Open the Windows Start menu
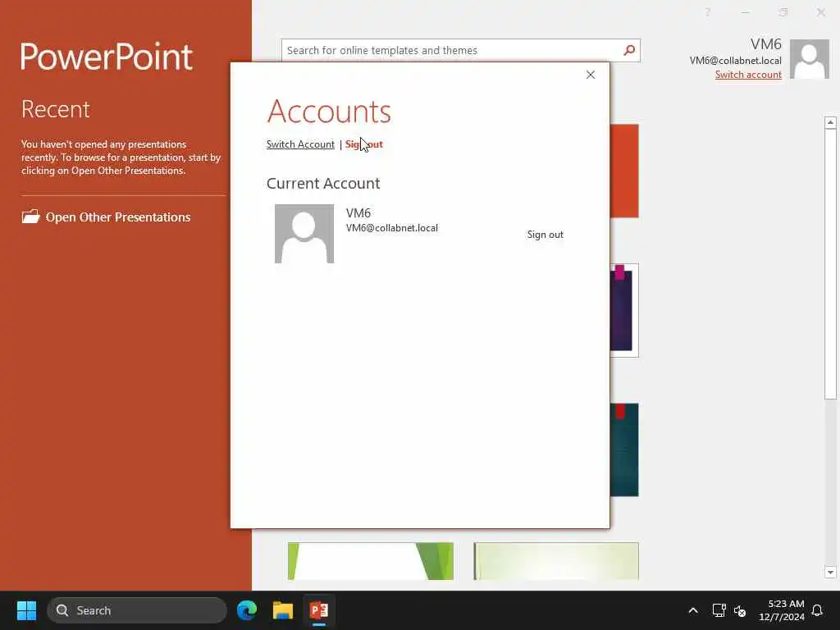The height and width of the screenshot is (630, 840). pyautogui.click(x=26, y=610)
